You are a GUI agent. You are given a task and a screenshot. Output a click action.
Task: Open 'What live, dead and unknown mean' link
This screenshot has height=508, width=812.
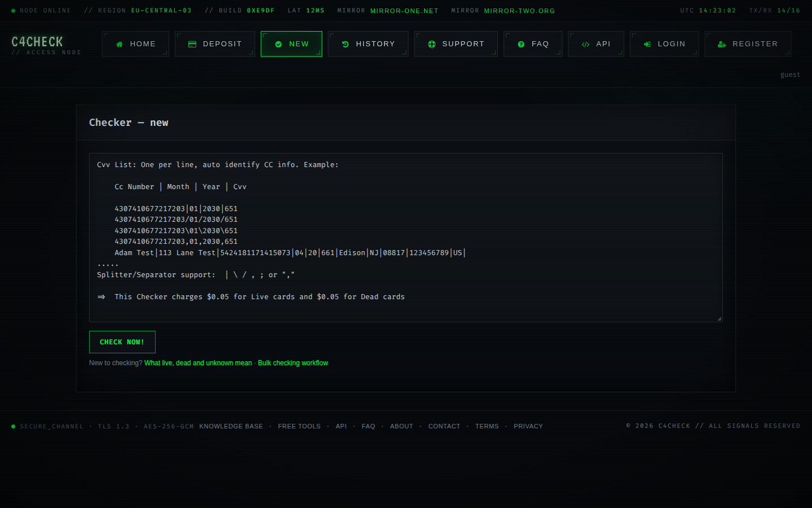198,363
